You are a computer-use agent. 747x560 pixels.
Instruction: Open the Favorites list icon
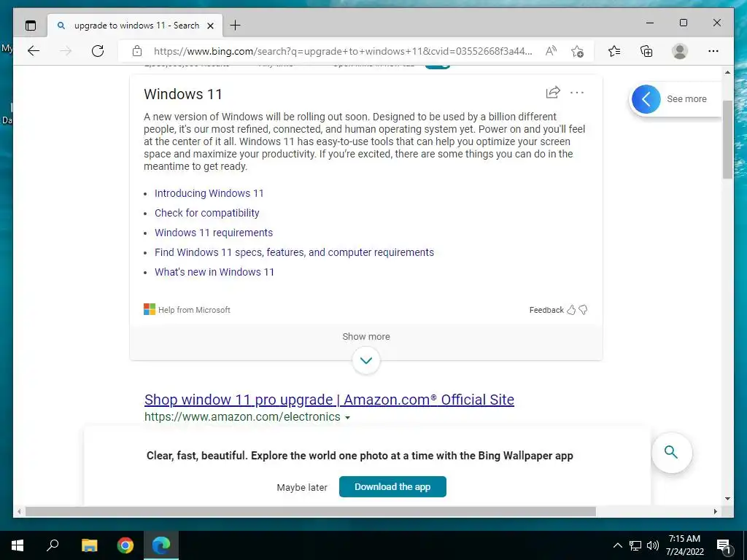[614, 51]
